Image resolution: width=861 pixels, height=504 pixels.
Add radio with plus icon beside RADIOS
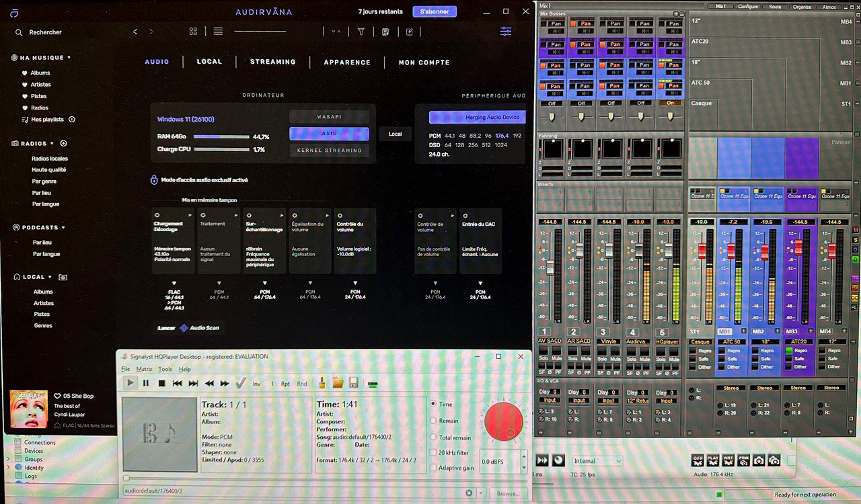[64, 143]
